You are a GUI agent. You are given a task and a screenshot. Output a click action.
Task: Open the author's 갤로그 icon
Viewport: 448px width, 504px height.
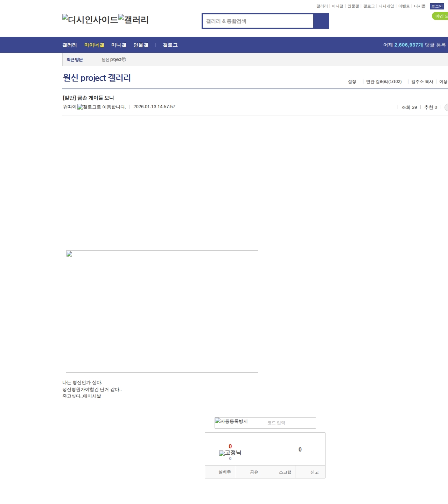coord(101,107)
